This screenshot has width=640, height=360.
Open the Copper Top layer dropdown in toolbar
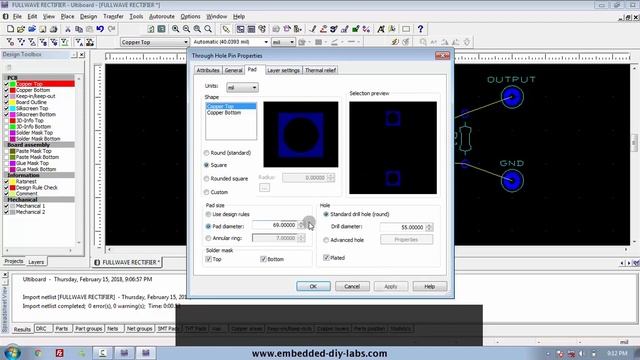154,42
